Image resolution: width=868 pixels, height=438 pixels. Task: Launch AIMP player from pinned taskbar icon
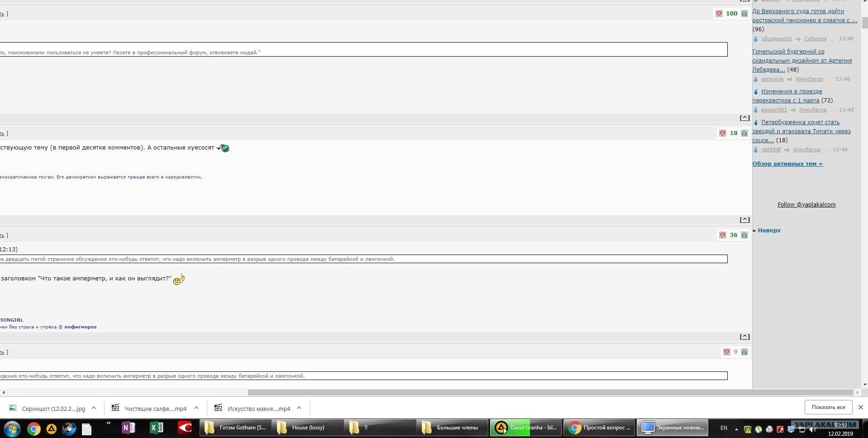pyautogui.click(x=51, y=428)
